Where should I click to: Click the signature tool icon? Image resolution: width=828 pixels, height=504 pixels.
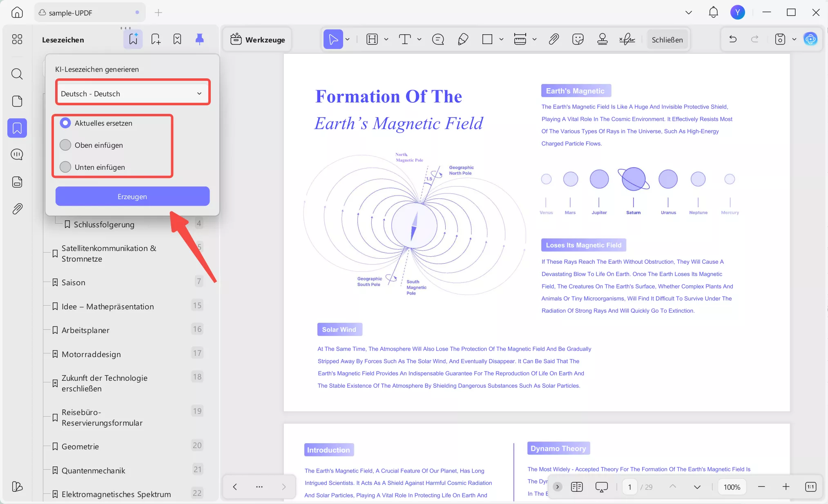(x=627, y=40)
